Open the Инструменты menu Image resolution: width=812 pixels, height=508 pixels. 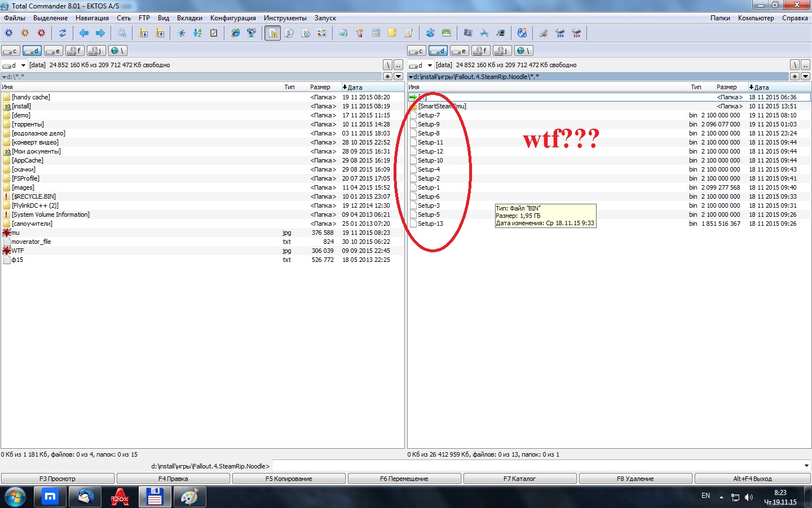[285, 18]
